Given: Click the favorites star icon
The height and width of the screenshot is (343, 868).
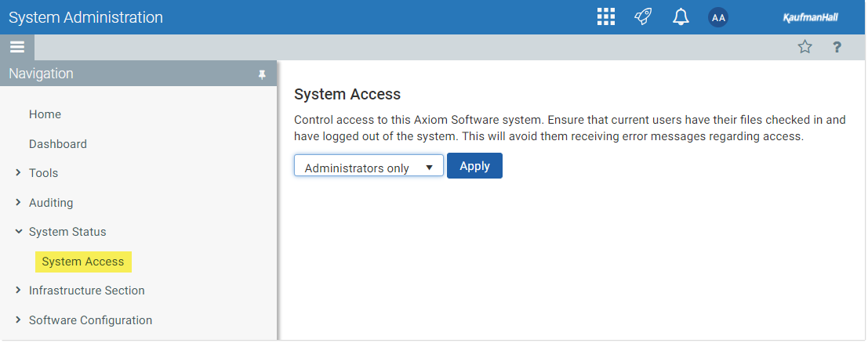Looking at the screenshot, I should (805, 47).
